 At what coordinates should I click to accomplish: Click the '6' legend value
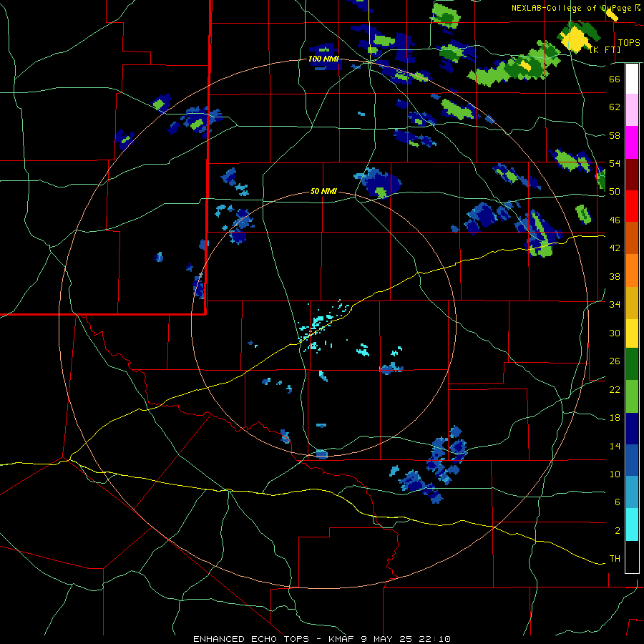point(617,502)
